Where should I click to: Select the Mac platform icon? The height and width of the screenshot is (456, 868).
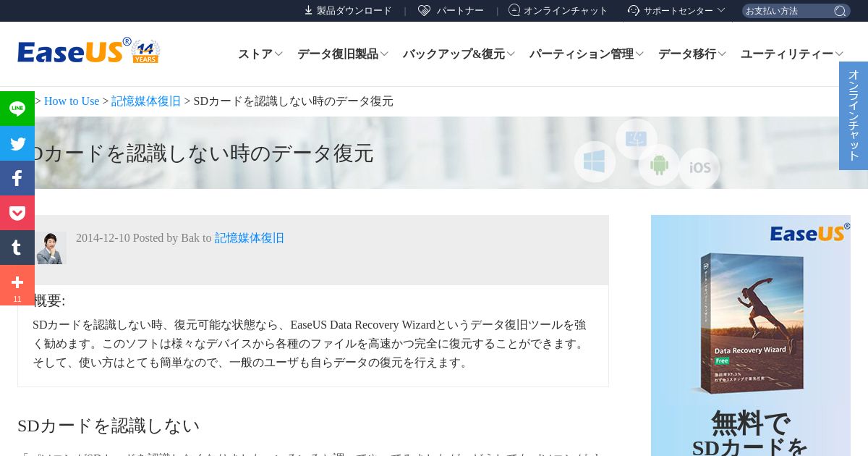(637, 139)
